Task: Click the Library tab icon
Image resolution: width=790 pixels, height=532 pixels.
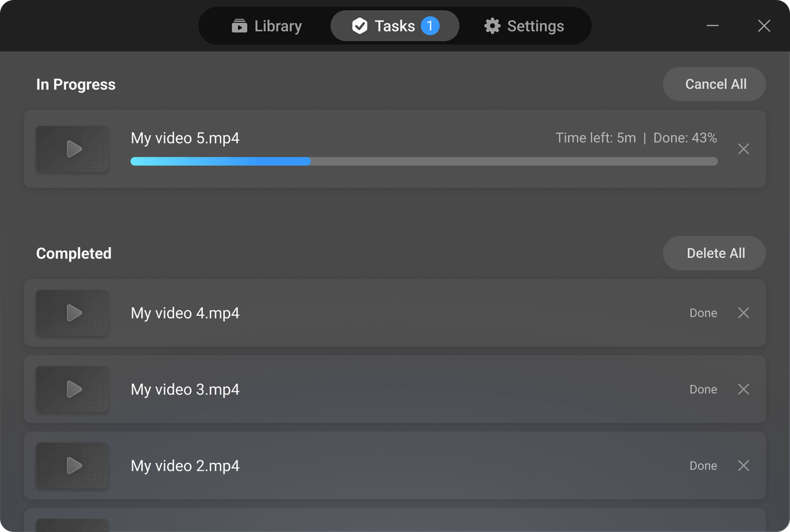Action: click(239, 26)
